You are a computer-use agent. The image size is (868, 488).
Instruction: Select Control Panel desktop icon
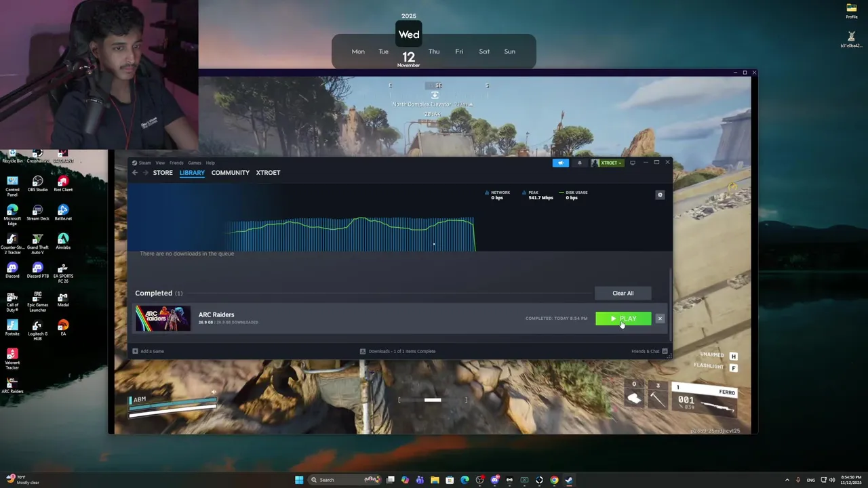12,186
